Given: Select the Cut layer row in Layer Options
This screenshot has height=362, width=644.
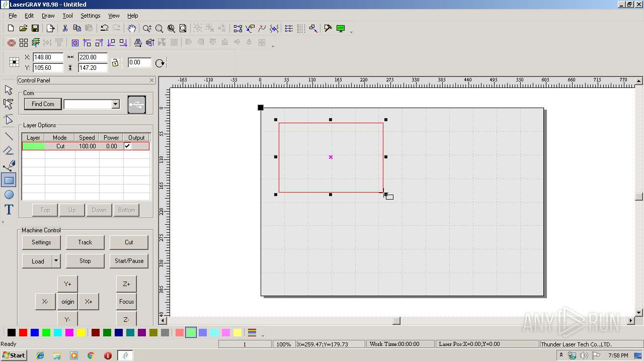Looking at the screenshot, I should (86, 146).
